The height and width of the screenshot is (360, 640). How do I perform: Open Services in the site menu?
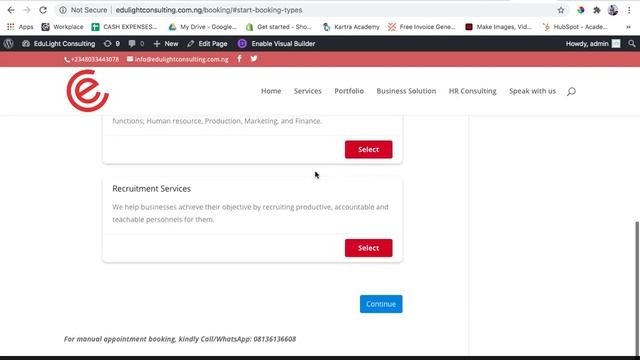[308, 91]
